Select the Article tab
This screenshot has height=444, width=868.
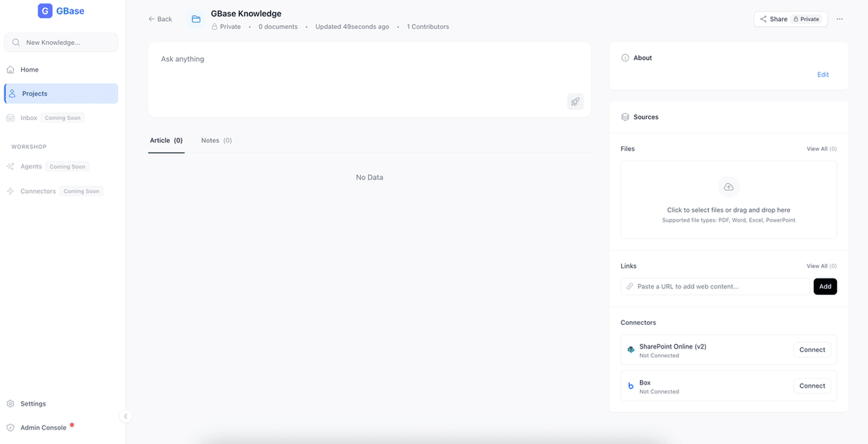tap(166, 140)
